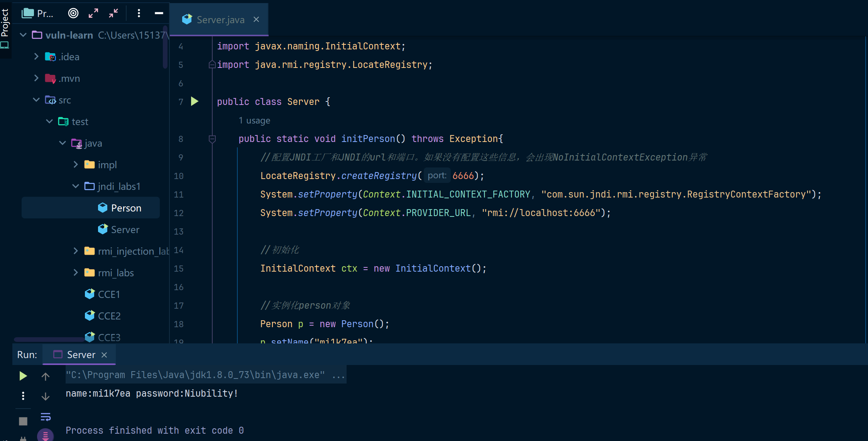The image size is (868, 441).
Task: Click the Project tree vertical scrollbar
Action: pyautogui.click(x=165, y=47)
